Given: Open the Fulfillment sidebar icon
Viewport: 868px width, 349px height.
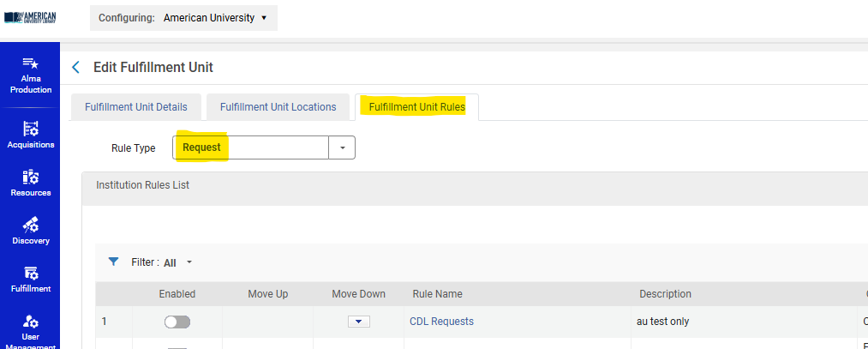Looking at the screenshot, I should (30, 274).
